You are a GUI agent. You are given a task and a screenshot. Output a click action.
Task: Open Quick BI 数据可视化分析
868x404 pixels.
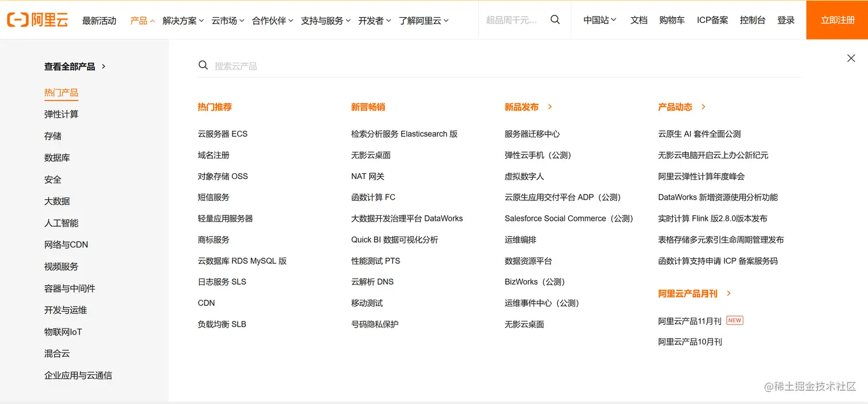(394, 239)
